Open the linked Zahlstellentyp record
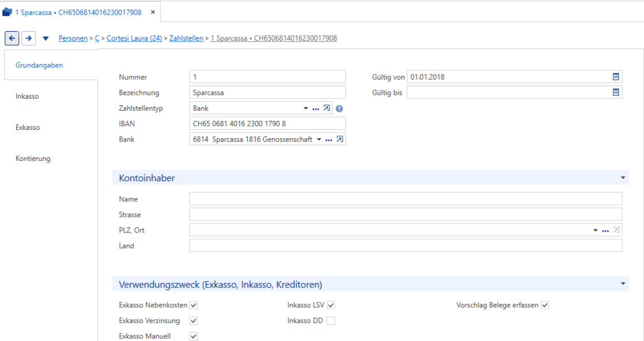This screenshot has width=644, height=341. point(326,108)
